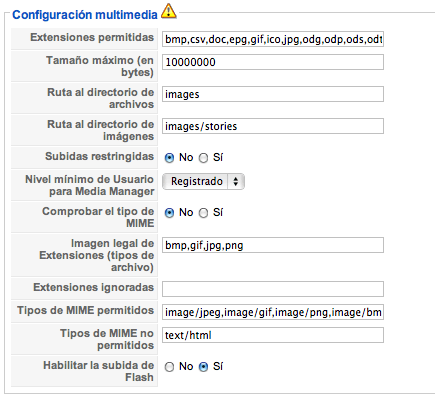The image size is (435, 401).
Task: Select Sí for Subidas restringidas
Action: point(203,158)
